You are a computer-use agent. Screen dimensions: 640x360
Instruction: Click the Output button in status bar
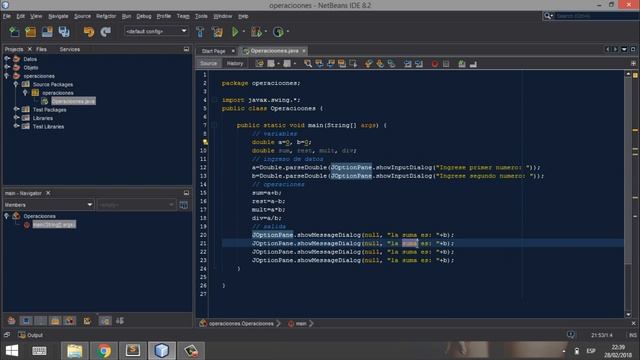pyautogui.click(x=31, y=335)
